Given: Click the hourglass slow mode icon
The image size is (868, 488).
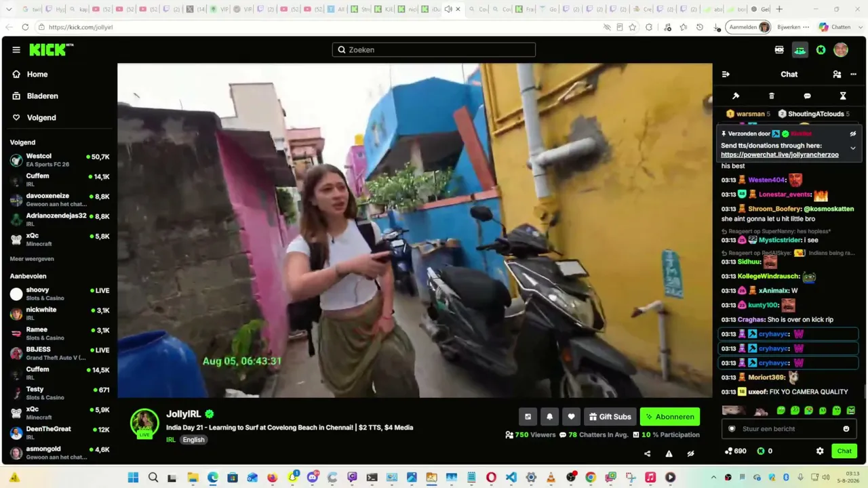Looking at the screenshot, I should point(843,96).
